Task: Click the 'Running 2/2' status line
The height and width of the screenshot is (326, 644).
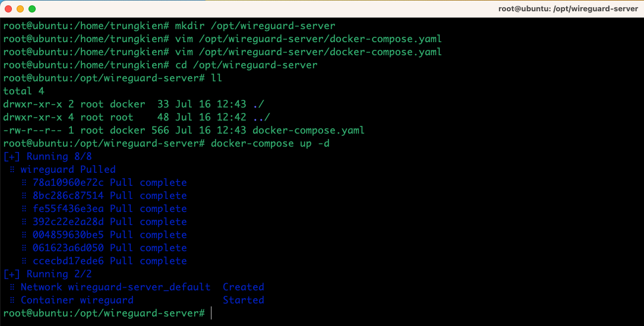Action: click(48, 274)
